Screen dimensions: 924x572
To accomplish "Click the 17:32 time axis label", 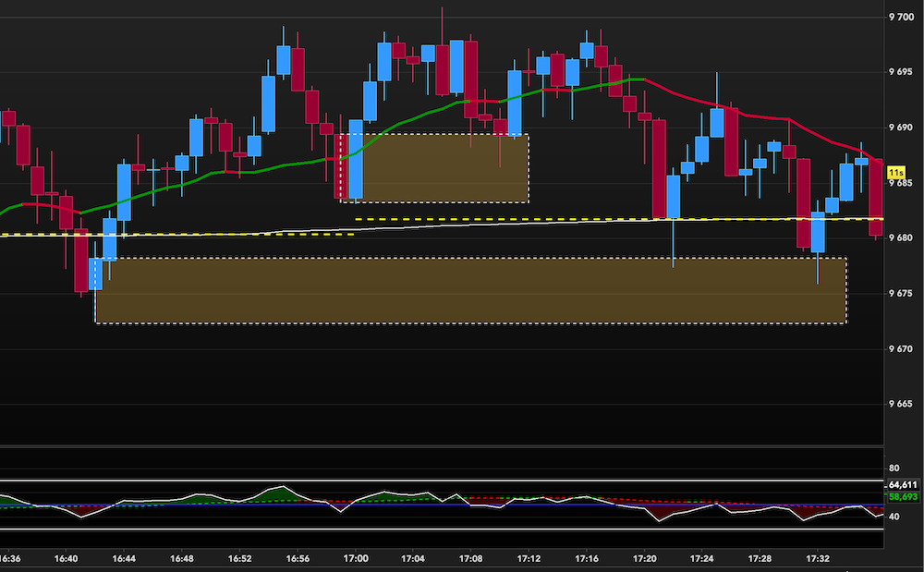I will [818, 558].
